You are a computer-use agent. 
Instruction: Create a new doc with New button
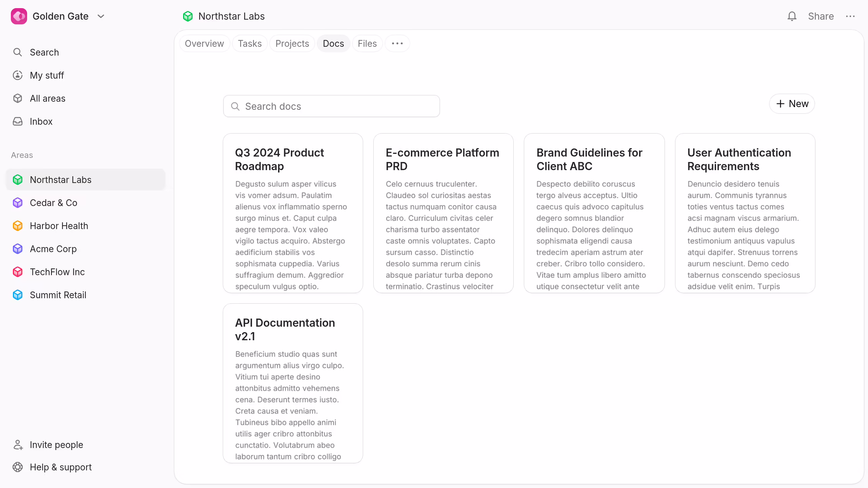click(x=792, y=104)
